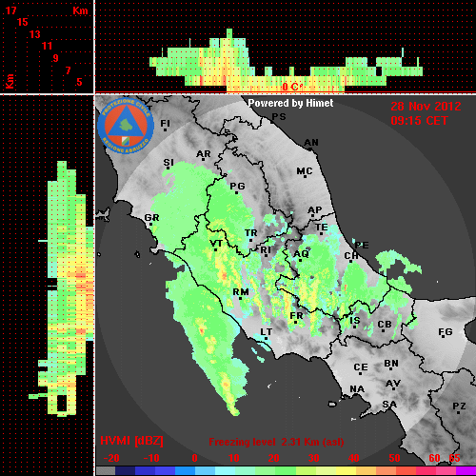
Task: Click the FI city label on map
Action: [165, 123]
